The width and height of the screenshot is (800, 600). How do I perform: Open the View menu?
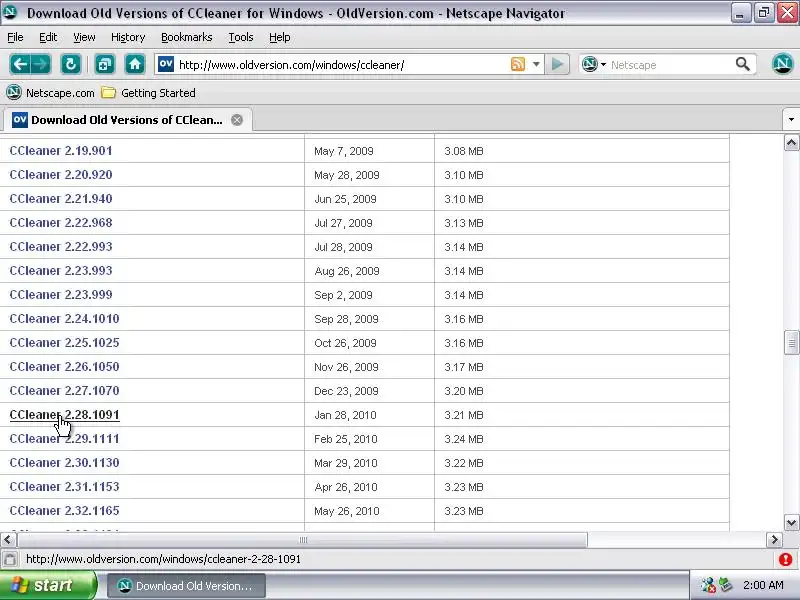(x=84, y=37)
